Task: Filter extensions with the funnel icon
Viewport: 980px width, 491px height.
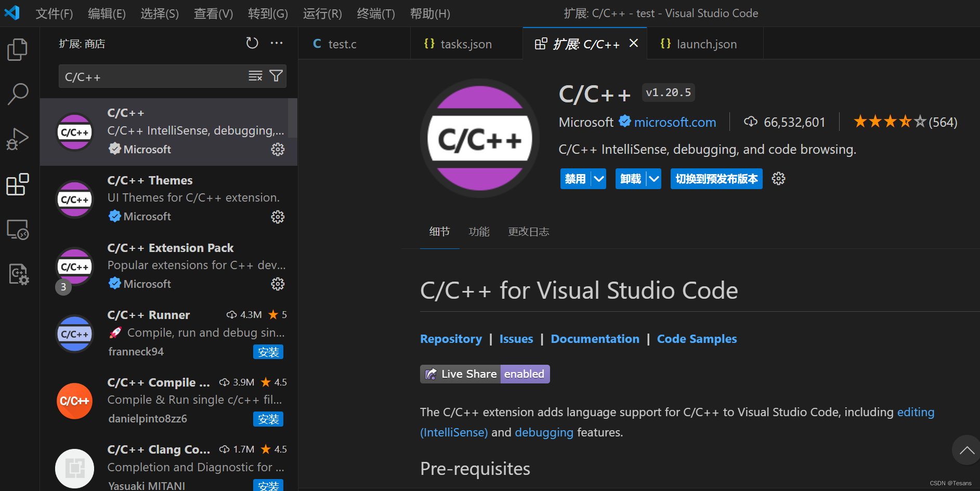Action: coord(276,76)
